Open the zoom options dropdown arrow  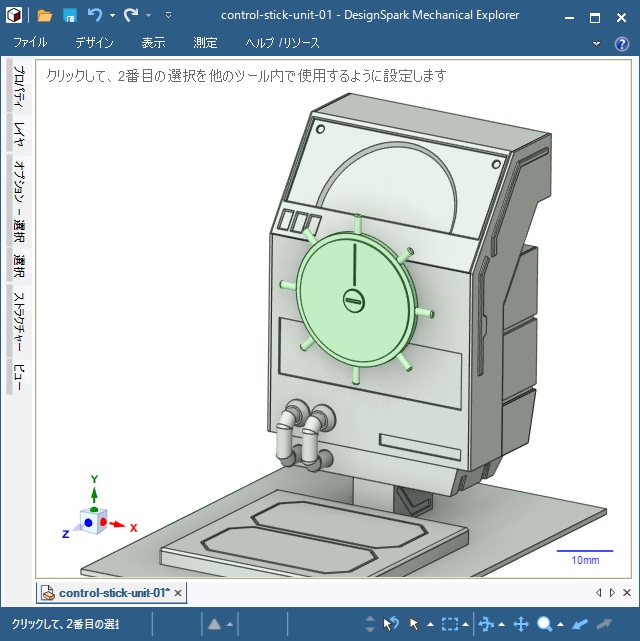click(560, 625)
